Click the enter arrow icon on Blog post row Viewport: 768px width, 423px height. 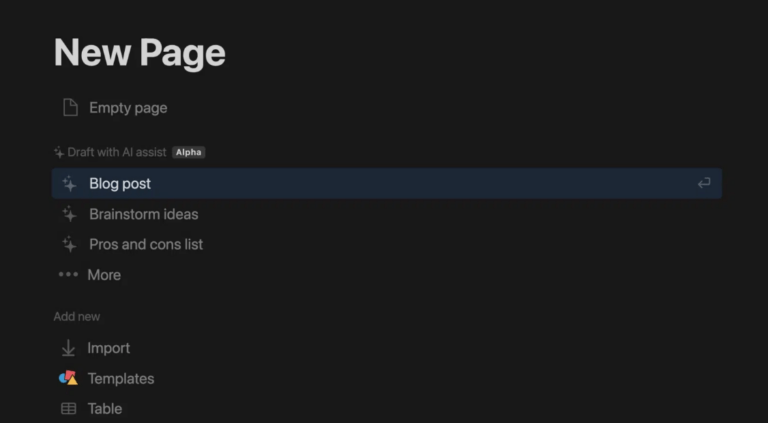point(704,183)
